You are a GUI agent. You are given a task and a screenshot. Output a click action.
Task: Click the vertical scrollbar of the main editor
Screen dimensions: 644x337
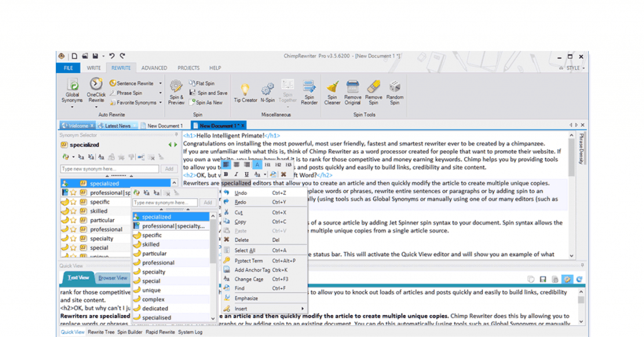point(571,196)
